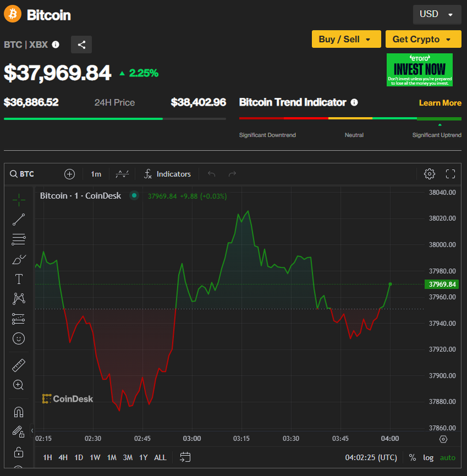This screenshot has height=476, width=467.
Task: Expand the Buy / Sell dropdown
Action: 346,39
